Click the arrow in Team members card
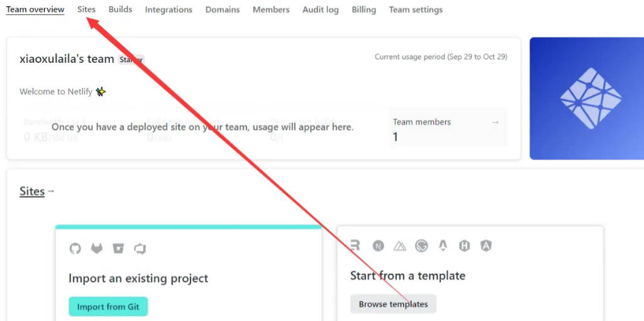The width and height of the screenshot is (644, 321). [496, 122]
